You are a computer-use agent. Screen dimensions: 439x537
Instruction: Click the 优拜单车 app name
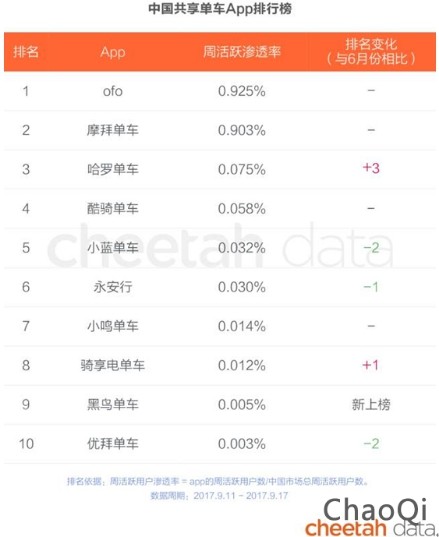point(113,444)
